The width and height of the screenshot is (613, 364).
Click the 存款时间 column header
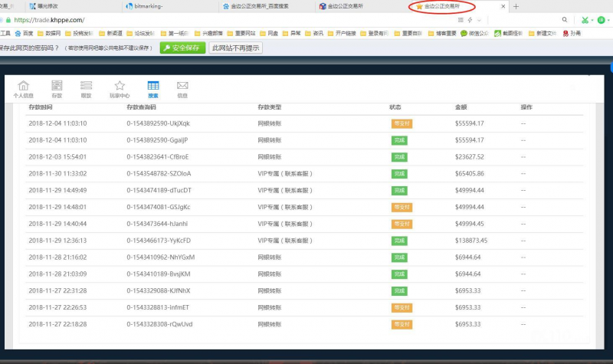41,107
